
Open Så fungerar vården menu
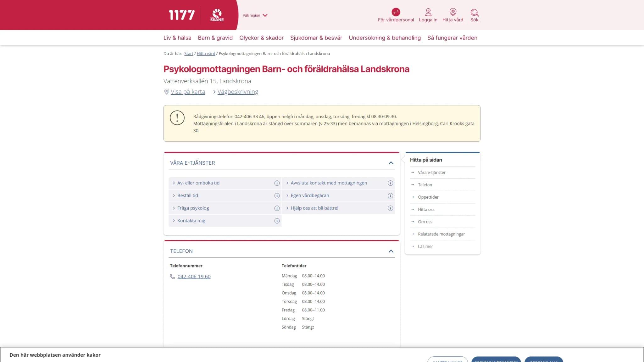coord(452,38)
